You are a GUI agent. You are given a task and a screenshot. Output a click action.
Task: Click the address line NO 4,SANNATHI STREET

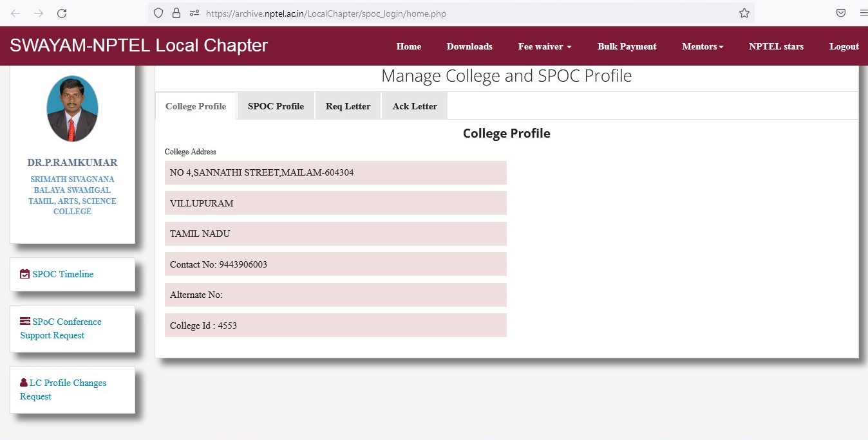[335, 172]
